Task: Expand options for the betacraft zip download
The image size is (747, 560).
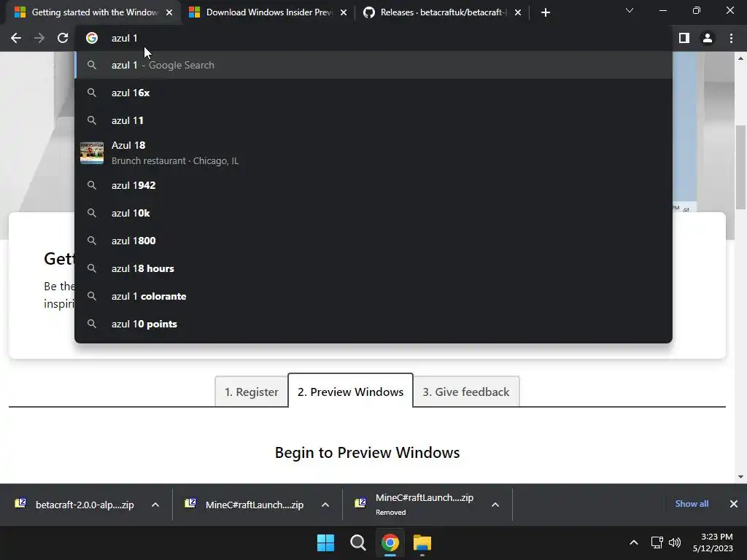Action: pos(155,505)
